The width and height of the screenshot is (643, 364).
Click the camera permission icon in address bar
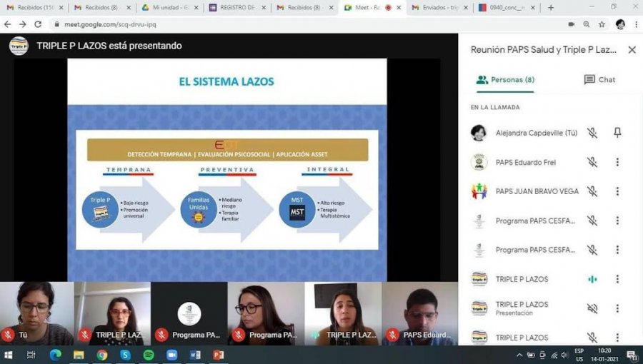[x=572, y=24]
